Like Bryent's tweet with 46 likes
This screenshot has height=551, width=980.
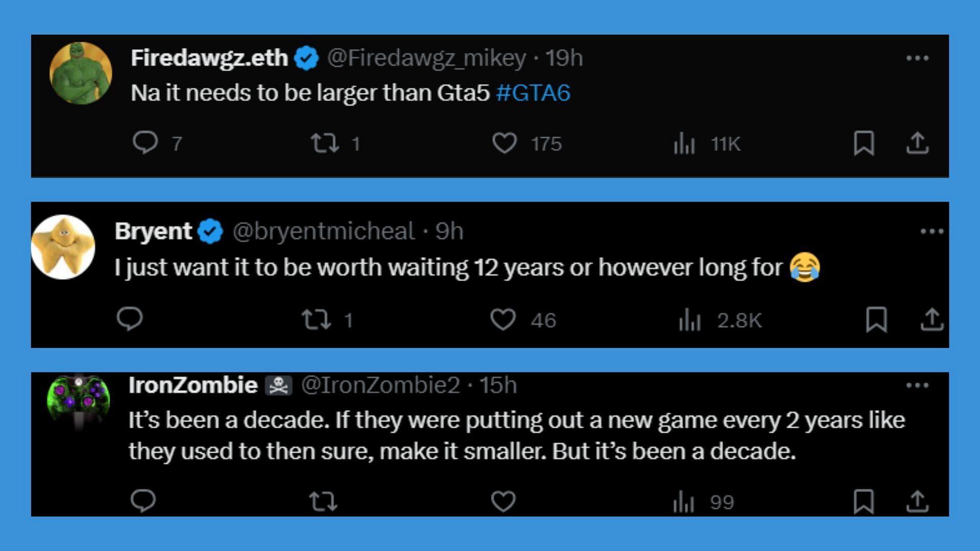click(x=503, y=320)
